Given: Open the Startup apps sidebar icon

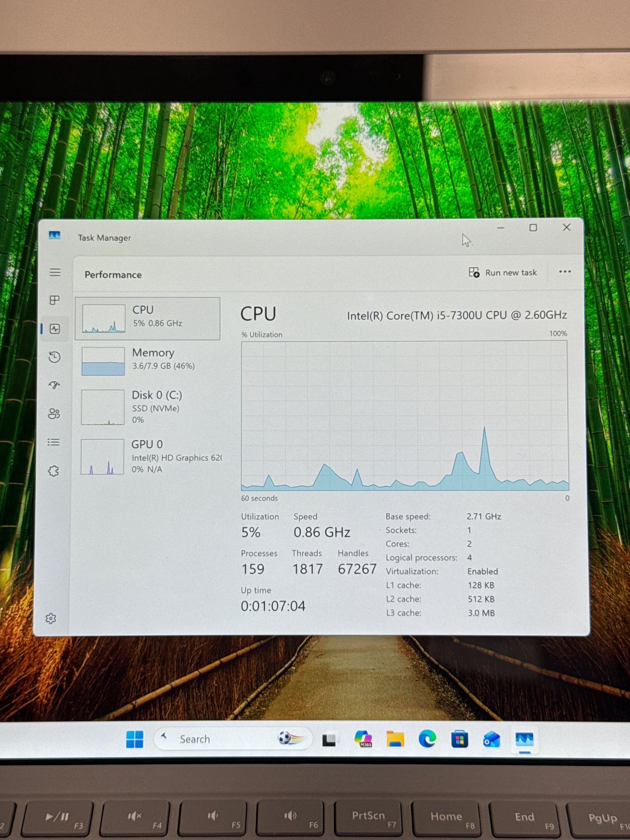Looking at the screenshot, I should [54, 385].
